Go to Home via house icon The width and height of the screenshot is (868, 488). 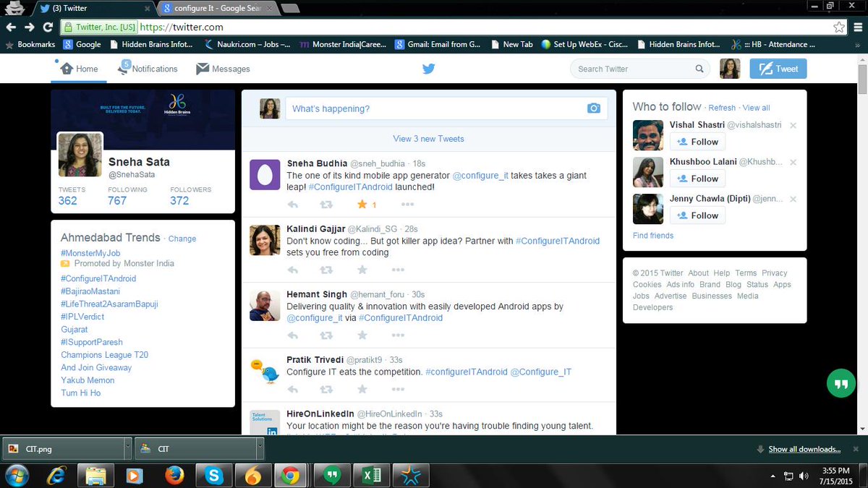click(79, 69)
